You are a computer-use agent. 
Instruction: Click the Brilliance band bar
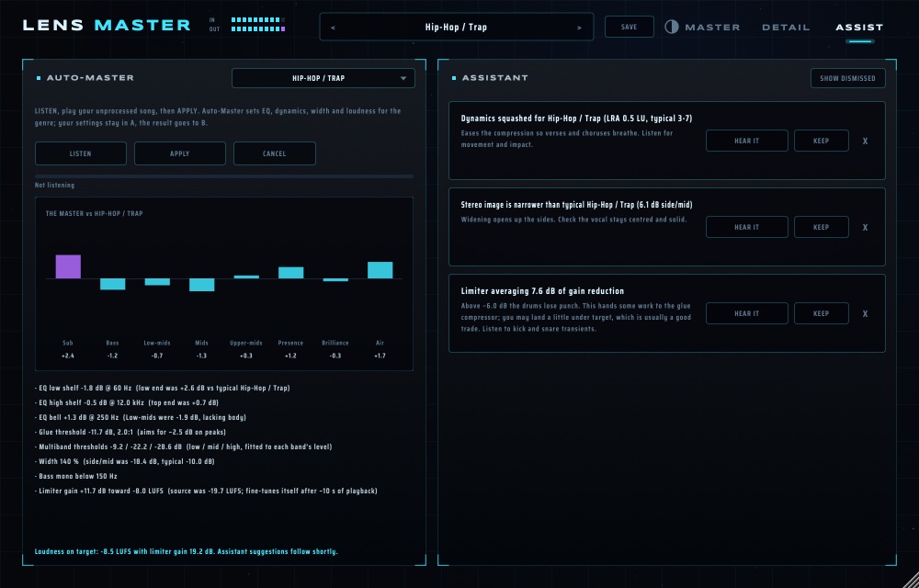pos(335,280)
